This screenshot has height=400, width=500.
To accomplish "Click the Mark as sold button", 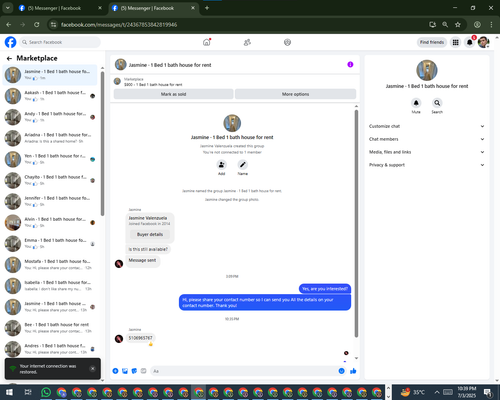I will [173, 94].
